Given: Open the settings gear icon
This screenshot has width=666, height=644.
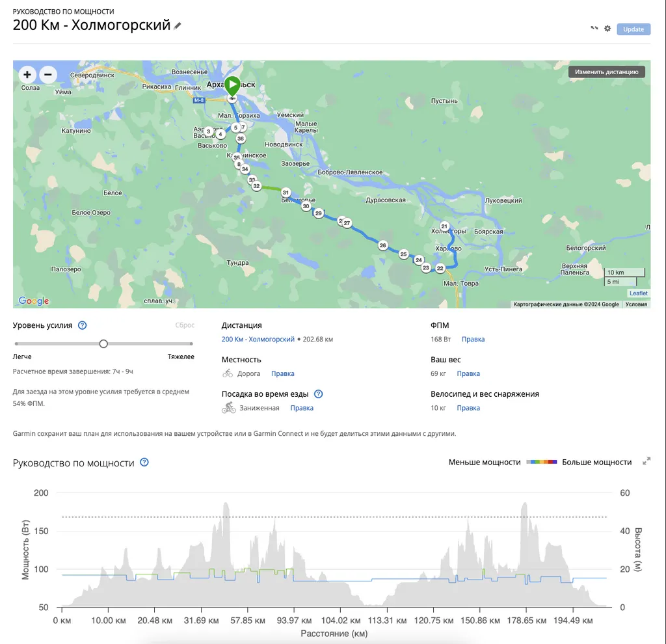Looking at the screenshot, I should click(607, 29).
